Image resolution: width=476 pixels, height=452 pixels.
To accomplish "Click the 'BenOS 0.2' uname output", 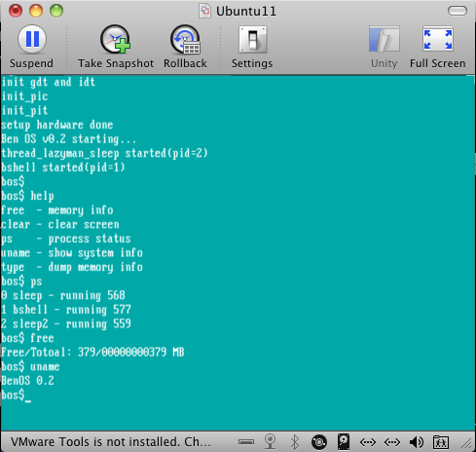I will (x=27, y=381).
